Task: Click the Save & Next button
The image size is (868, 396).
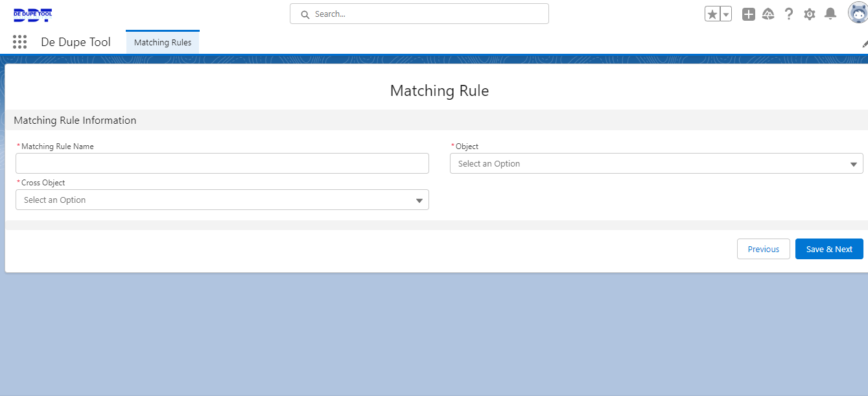Action: (828, 249)
